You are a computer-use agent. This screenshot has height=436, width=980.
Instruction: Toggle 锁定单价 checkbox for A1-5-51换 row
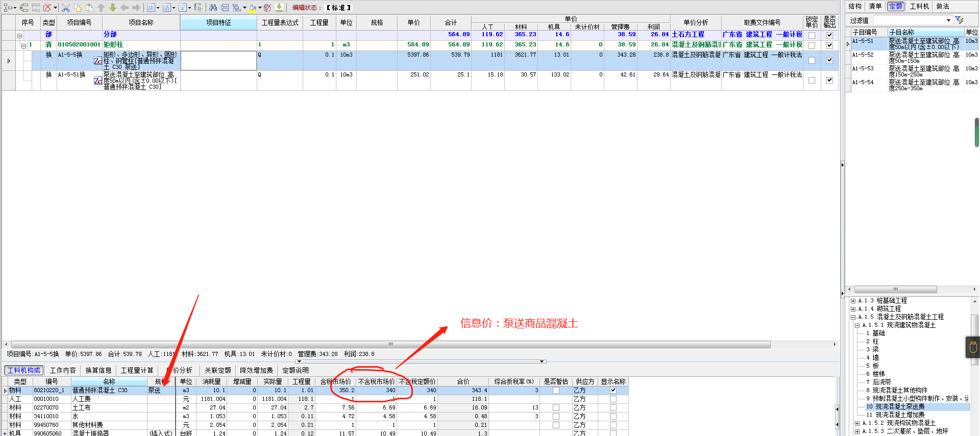click(812, 80)
